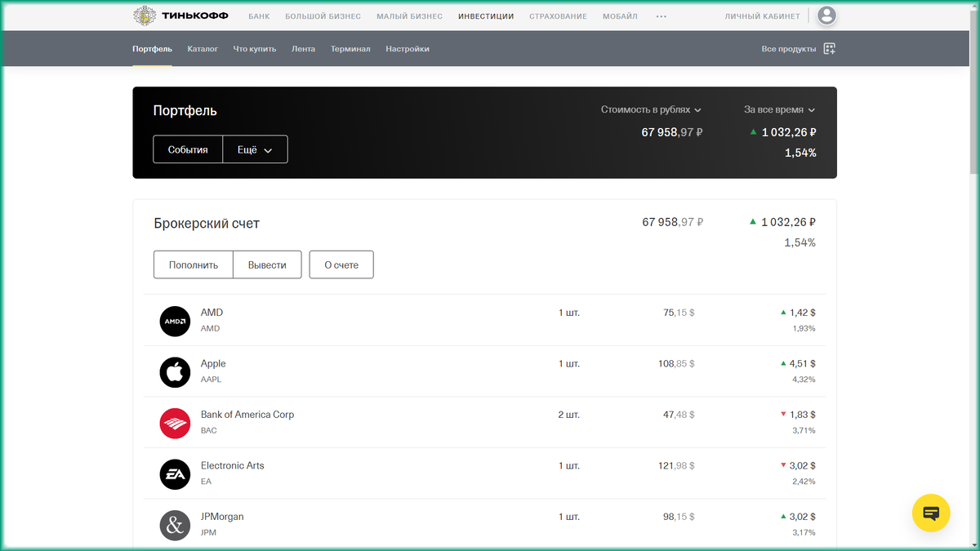Viewport: 980px width, 551px height.
Task: Click the all products grid icon
Action: 830,49
